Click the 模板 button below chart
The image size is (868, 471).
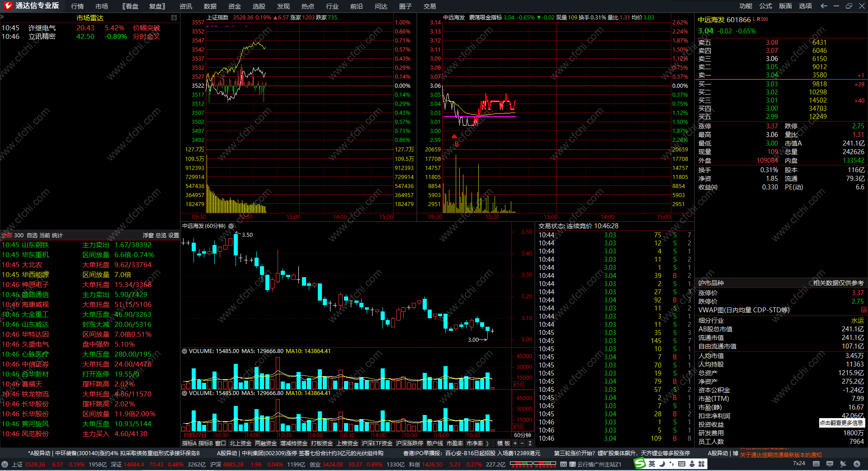[x=504, y=443]
